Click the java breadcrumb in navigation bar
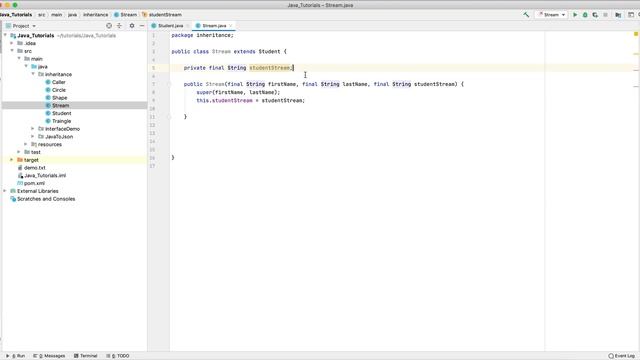The height and width of the screenshot is (360, 640). tap(72, 15)
